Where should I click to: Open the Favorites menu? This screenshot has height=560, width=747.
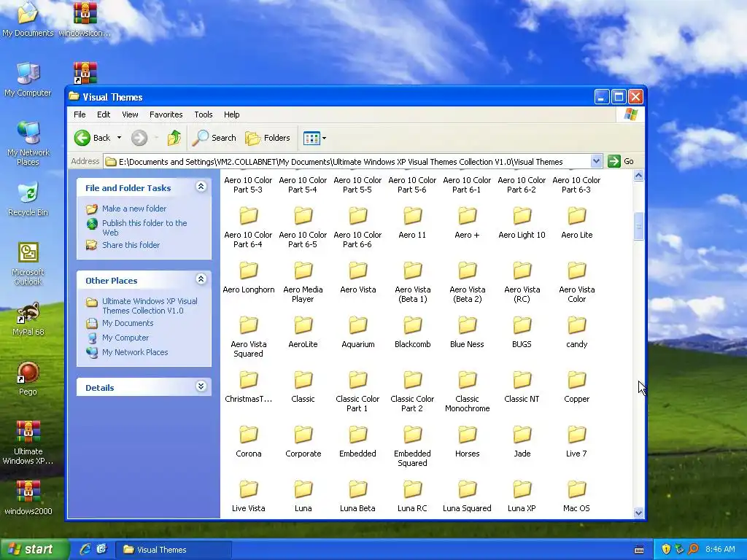[x=166, y=114]
